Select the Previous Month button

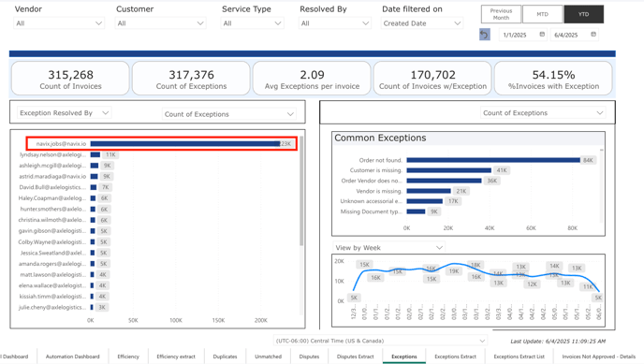[x=501, y=14]
